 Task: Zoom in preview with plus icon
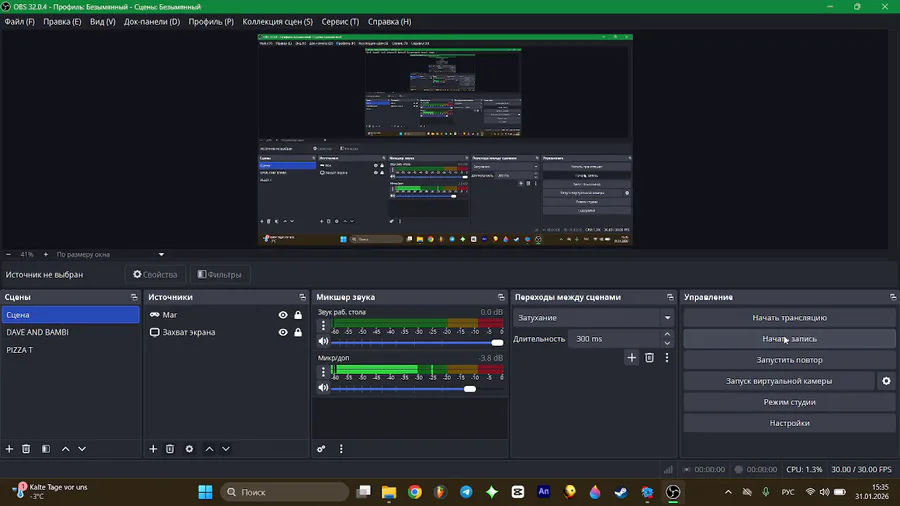[x=46, y=254]
